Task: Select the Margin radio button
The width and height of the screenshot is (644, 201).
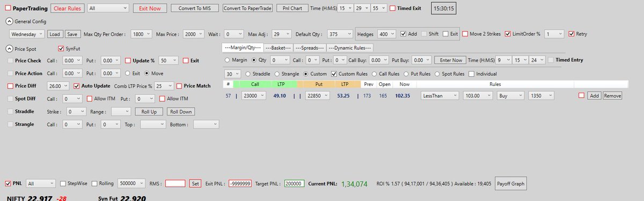Action: coord(228,60)
